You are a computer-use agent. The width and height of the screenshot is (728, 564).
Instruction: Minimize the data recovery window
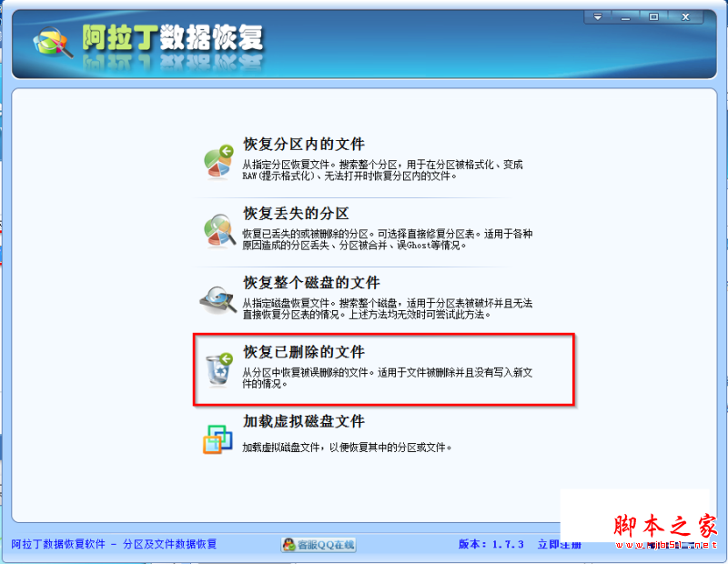pos(625,17)
